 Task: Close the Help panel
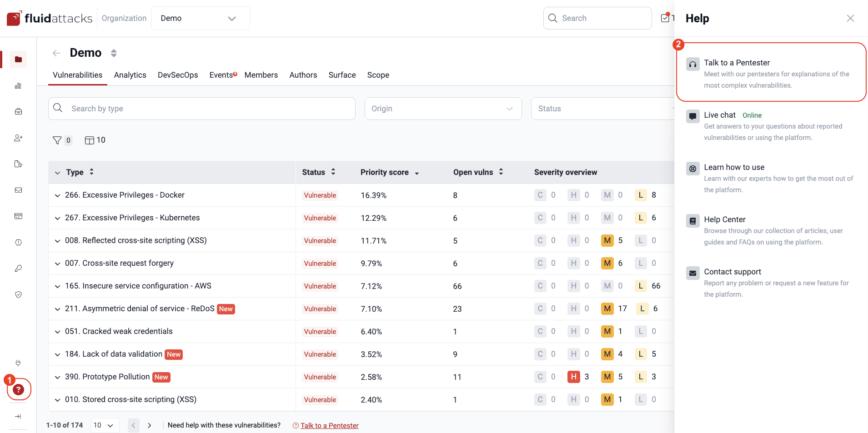pyautogui.click(x=850, y=18)
